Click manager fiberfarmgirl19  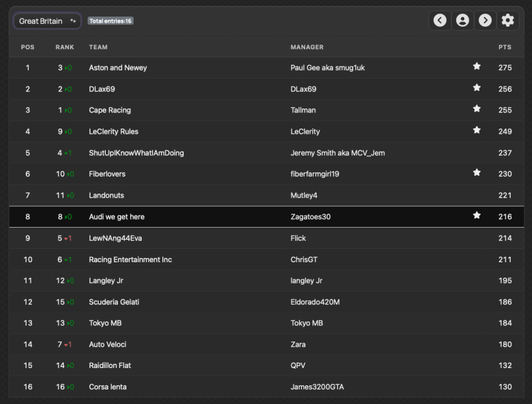315,174
